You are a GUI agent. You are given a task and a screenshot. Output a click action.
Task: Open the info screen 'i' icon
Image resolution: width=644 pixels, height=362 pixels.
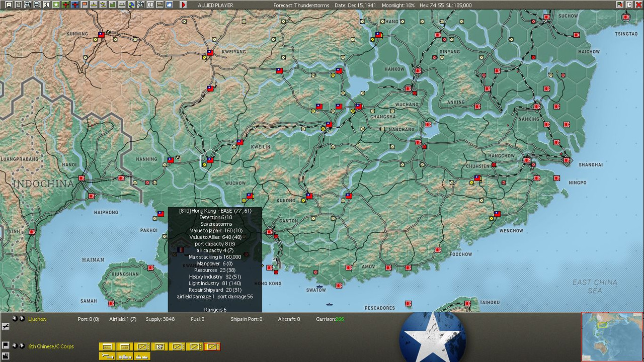[46, 5]
